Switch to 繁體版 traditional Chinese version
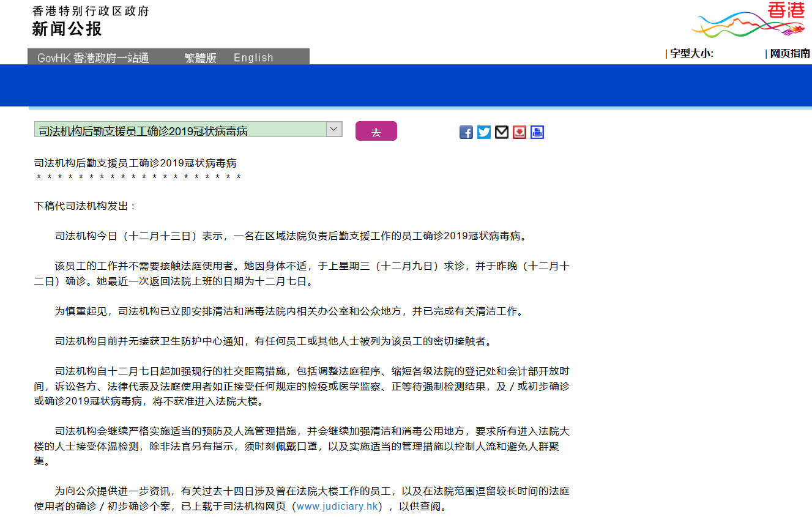Image resolution: width=812 pixels, height=517 pixels. click(201, 58)
